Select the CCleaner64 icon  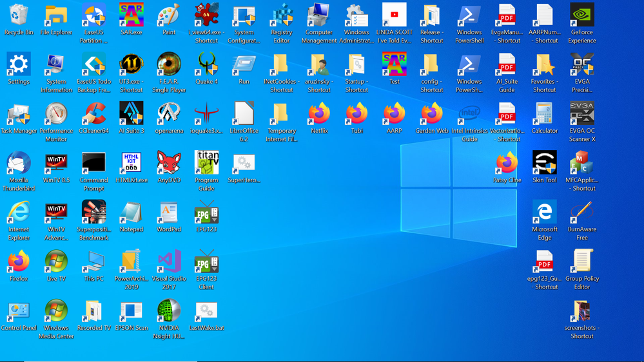[94, 113]
